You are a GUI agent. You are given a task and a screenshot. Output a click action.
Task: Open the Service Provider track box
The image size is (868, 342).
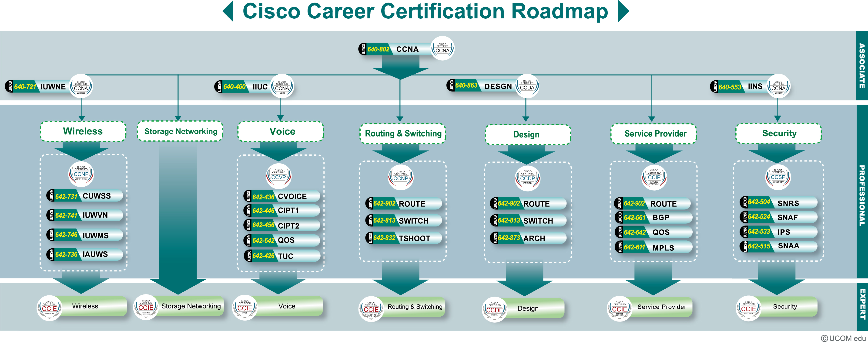[x=654, y=133]
